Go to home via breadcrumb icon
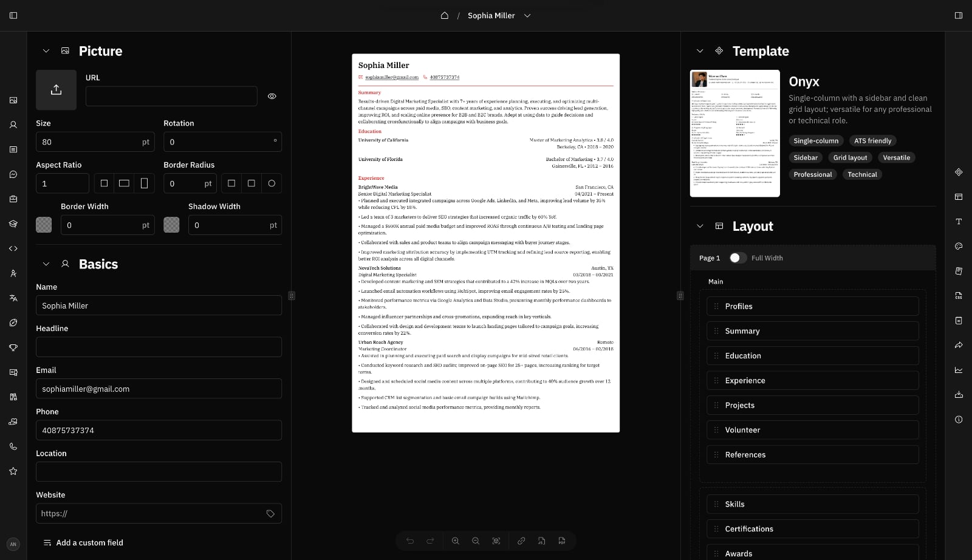The height and width of the screenshot is (560, 972). coord(445,16)
